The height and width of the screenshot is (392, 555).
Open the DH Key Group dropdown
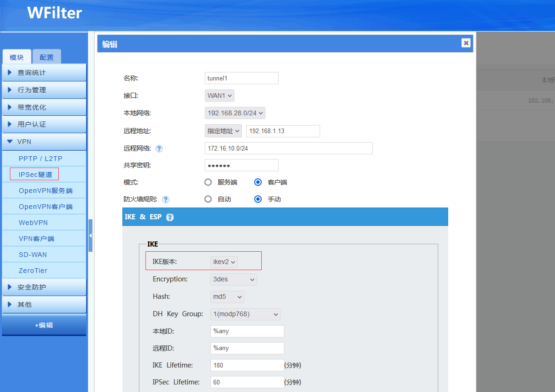pyautogui.click(x=245, y=314)
